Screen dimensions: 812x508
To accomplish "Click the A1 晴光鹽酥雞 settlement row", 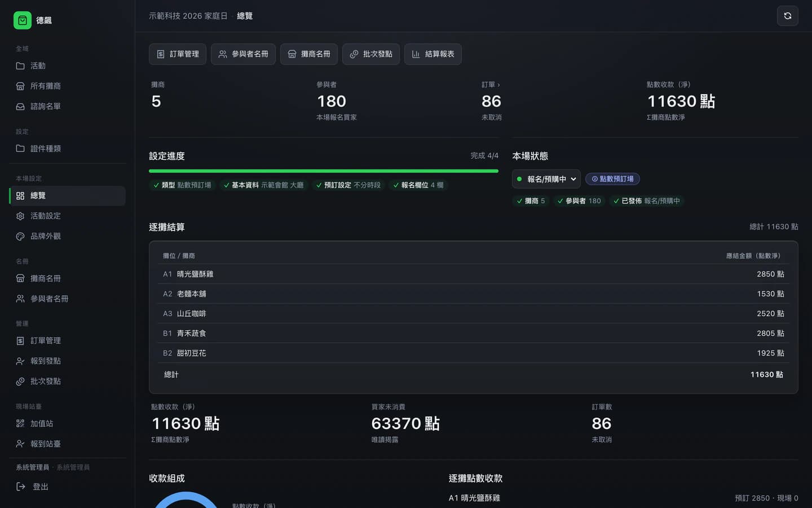I will point(474,274).
